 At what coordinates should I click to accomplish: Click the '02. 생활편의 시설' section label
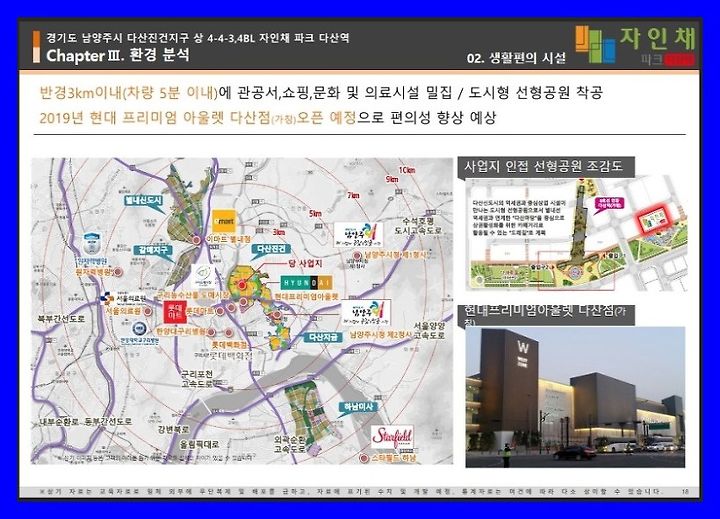[x=516, y=58]
